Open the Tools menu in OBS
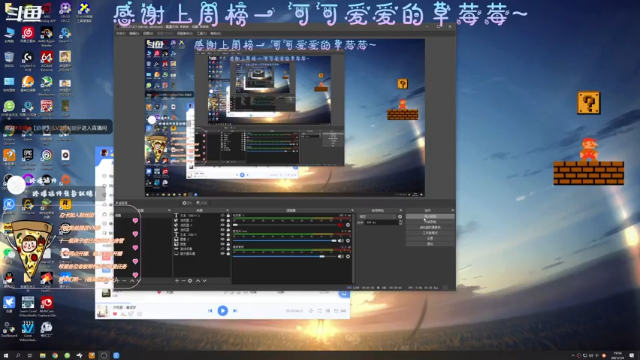640x360 pixels. point(202,33)
